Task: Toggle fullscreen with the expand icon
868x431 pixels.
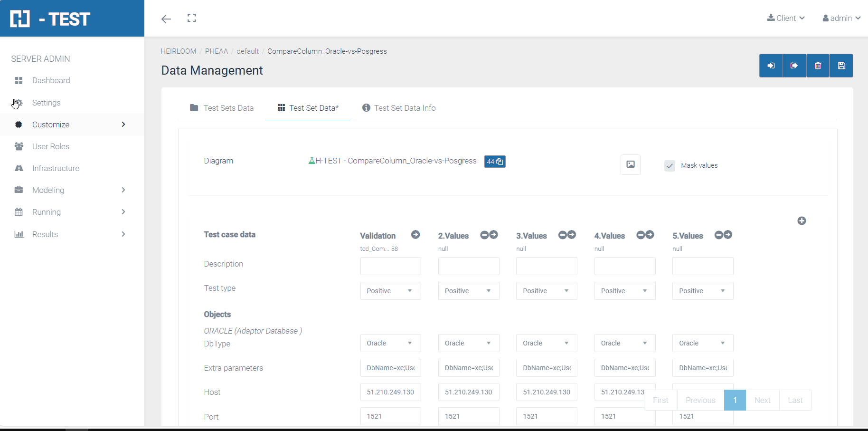Action: pos(192,18)
